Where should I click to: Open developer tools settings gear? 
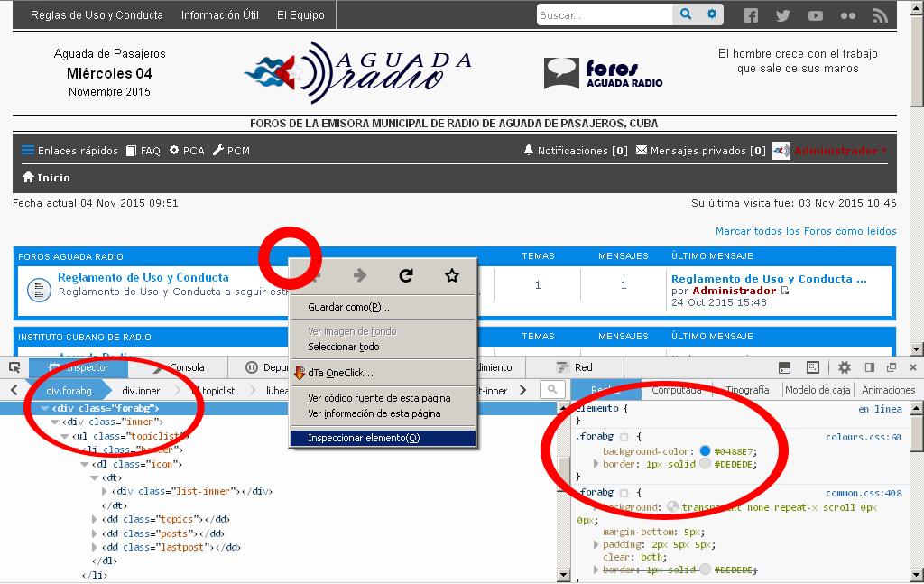pos(845,367)
